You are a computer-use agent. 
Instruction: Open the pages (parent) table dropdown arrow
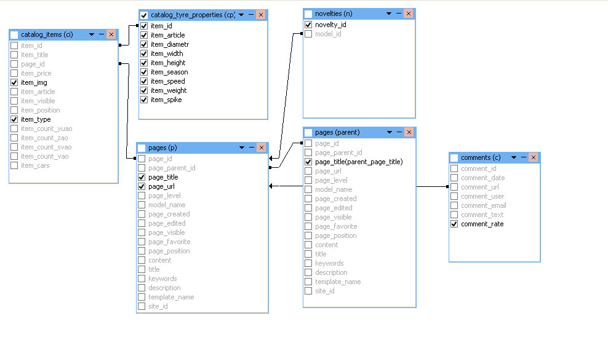pyautogui.click(x=390, y=132)
